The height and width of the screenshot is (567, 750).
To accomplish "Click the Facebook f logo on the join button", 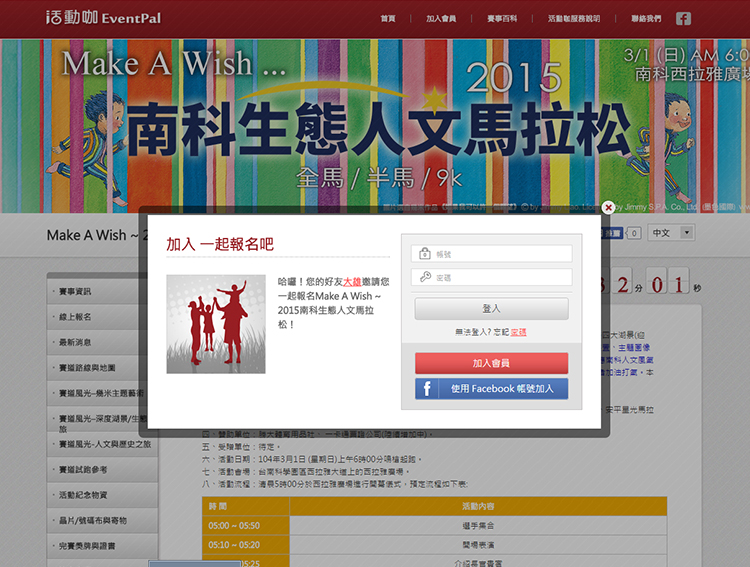I will [427, 389].
